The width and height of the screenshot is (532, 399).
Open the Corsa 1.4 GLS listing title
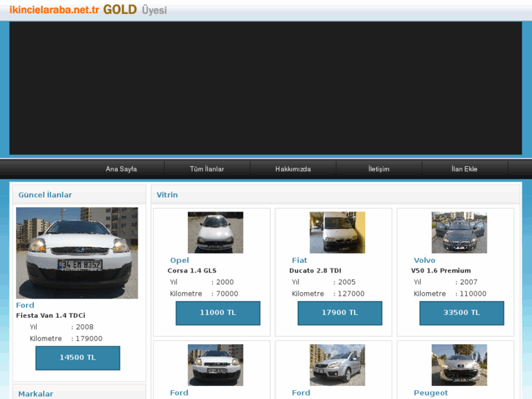192,271
